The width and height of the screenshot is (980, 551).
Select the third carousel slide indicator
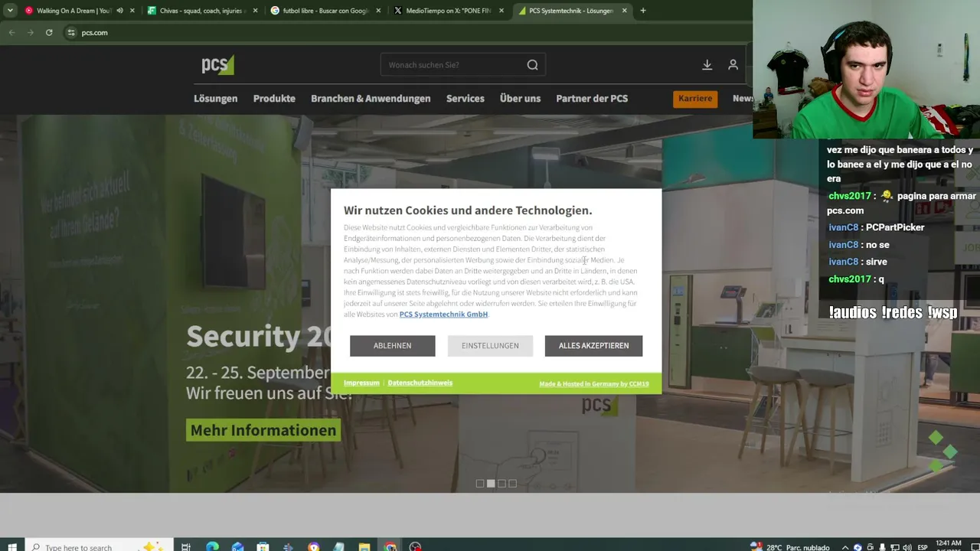pyautogui.click(x=501, y=484)
